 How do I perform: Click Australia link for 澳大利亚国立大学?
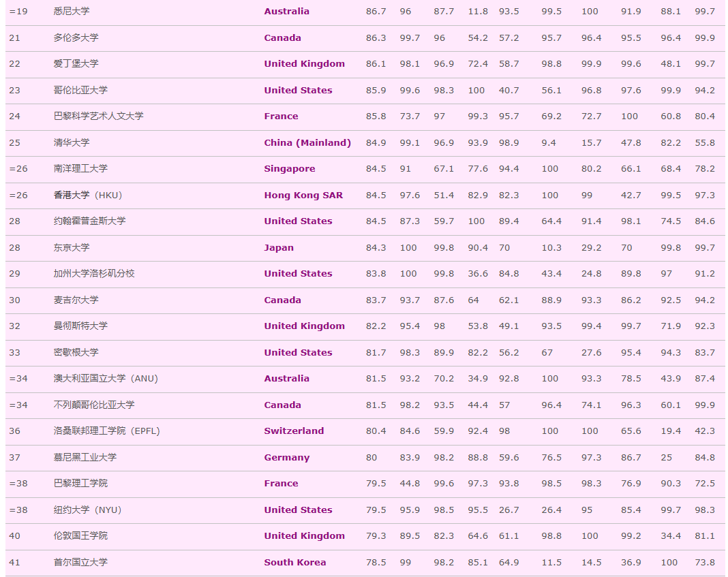pyautogui.click(x=286, y=379)
